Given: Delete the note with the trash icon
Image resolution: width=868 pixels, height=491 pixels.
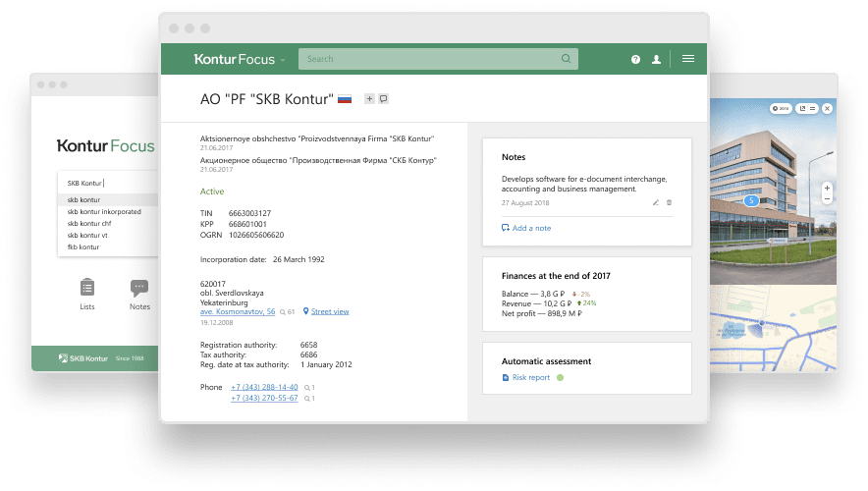Looking at the screenshot, I should coord(669,202).
